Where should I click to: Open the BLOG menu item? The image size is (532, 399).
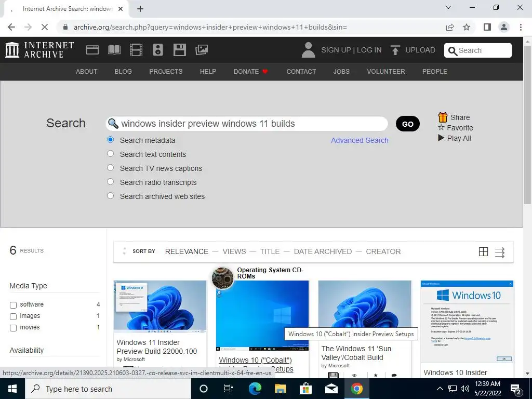[123, 72]
